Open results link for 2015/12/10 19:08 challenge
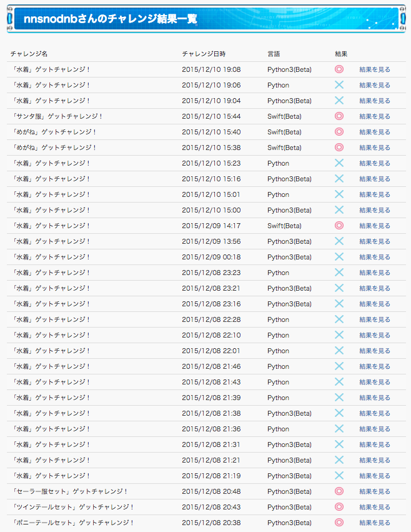This screenshot has height=532, width=411. [375, 69]
